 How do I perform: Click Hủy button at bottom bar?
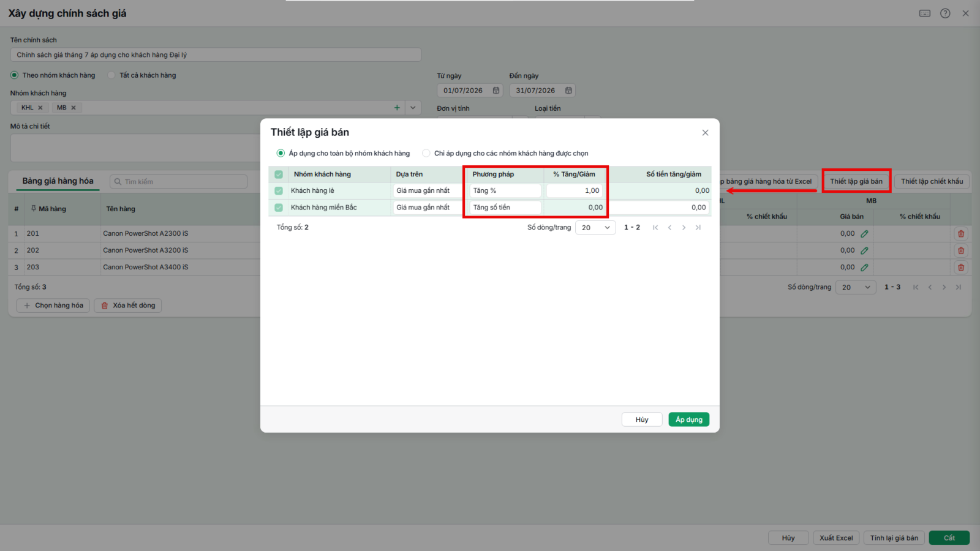pyautogui.click(x=788, y=538)
